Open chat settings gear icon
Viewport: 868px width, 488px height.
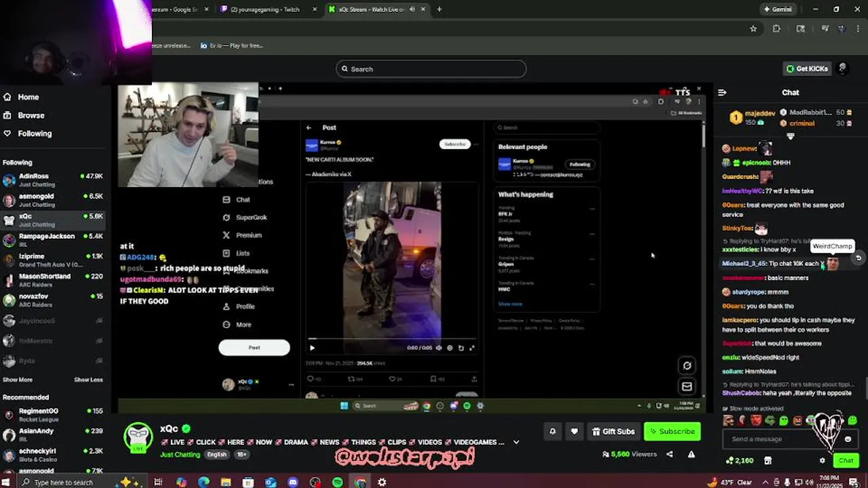823,460
